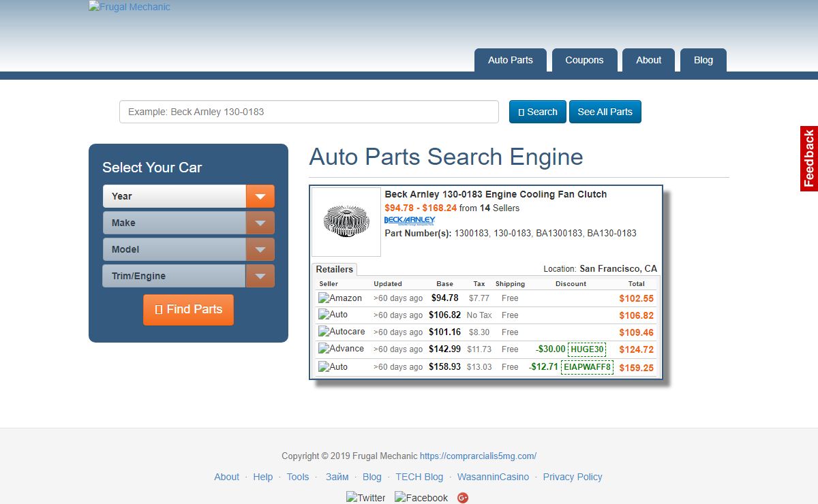Open the Facebook icon link
This screenshot has height=504, width=818.
[x=421, y=498]
